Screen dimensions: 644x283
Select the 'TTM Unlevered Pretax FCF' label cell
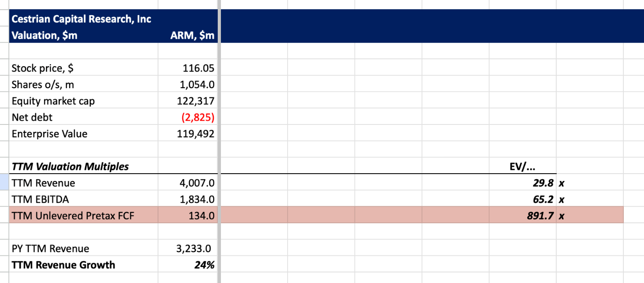pos(83,215)
